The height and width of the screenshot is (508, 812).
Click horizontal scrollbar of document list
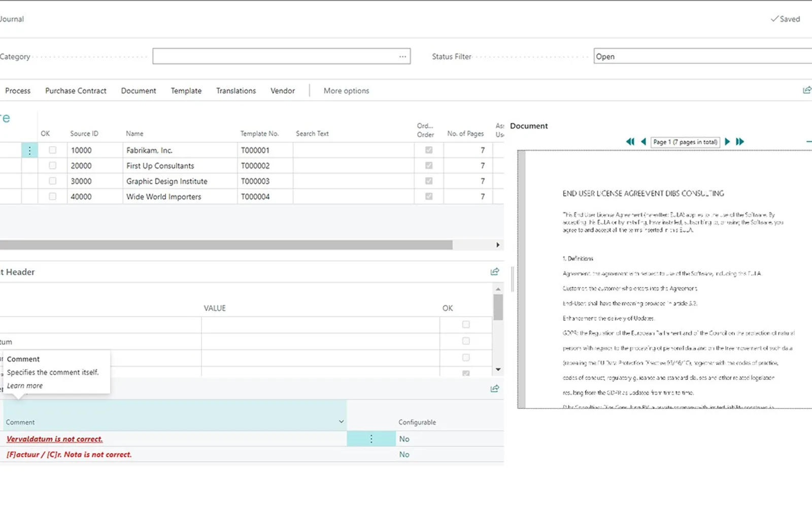pos(226,245)
